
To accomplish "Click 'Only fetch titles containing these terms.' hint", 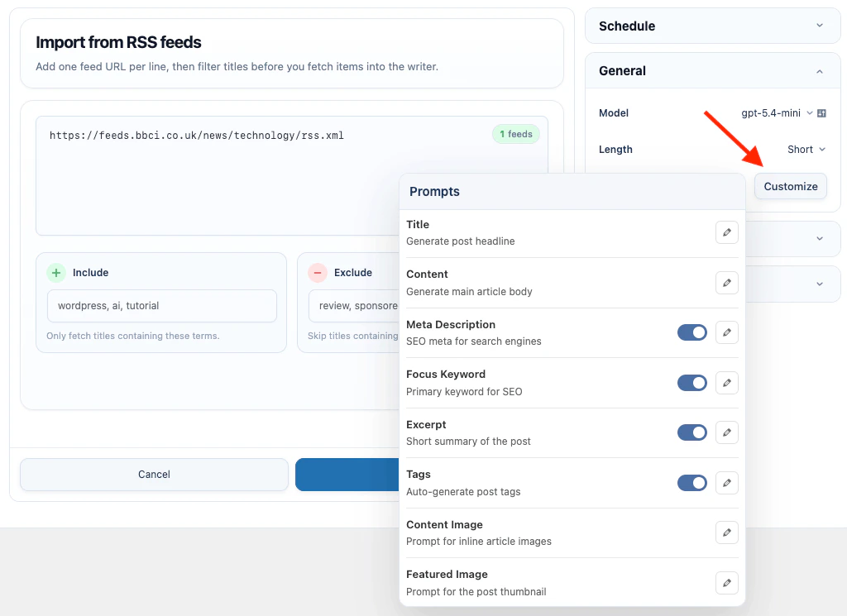I will [x=133, y=336].
